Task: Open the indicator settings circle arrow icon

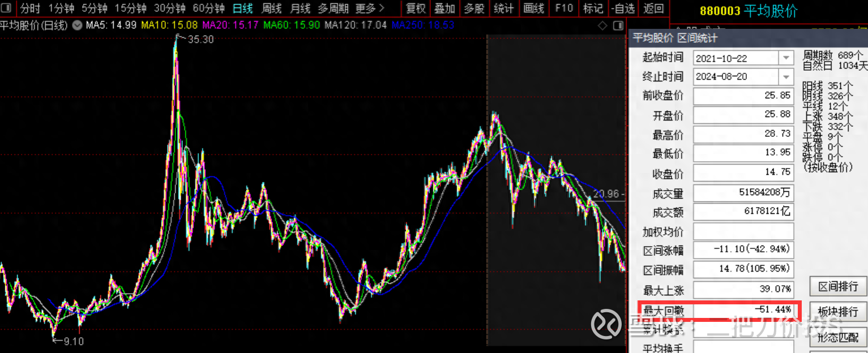Action: pos(77,25)
